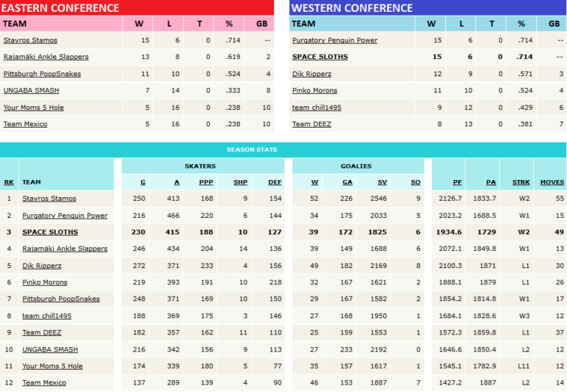The image size is (567, 392).
Task: Open Purgatory Penguin Power in Season Stats table
Action: (64, 216)
